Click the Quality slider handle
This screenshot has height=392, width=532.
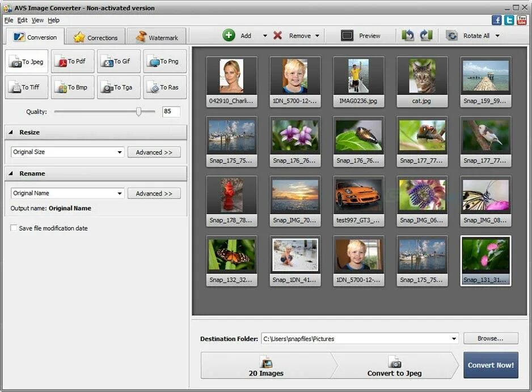click(138, 112)
